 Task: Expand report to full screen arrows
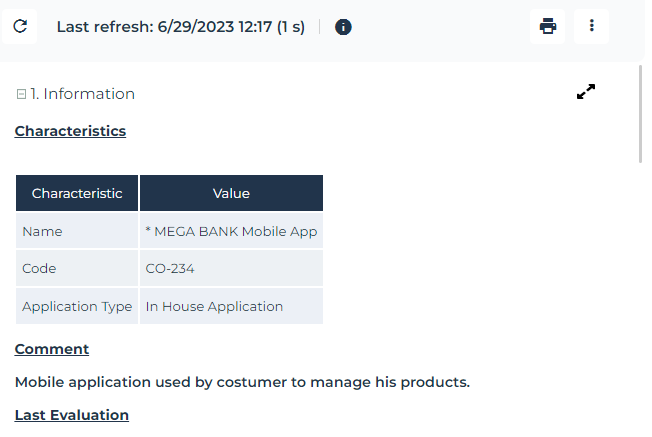[586, 92]
